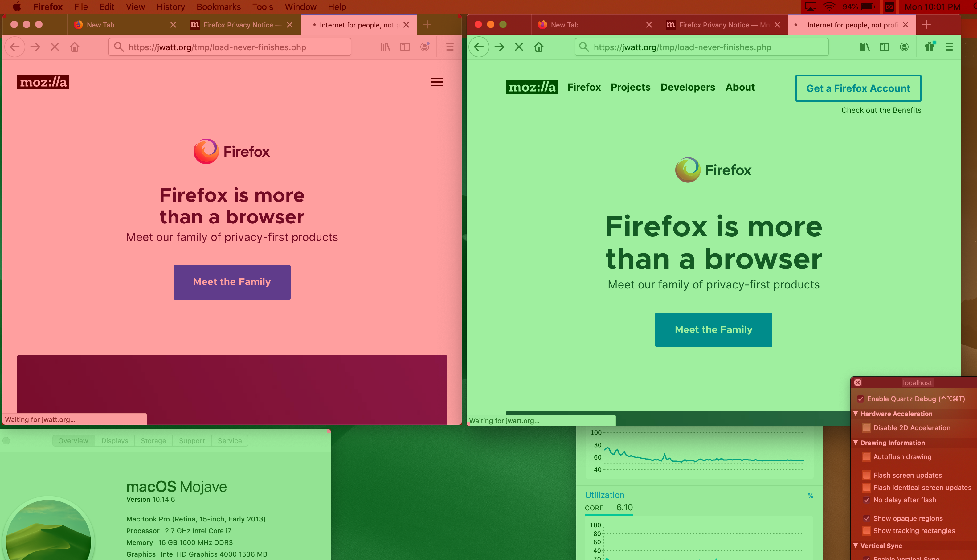This screenshot has height=560, width=977.
Task: Select Support tab in About This Mac
Action: [x=192, y=441]
